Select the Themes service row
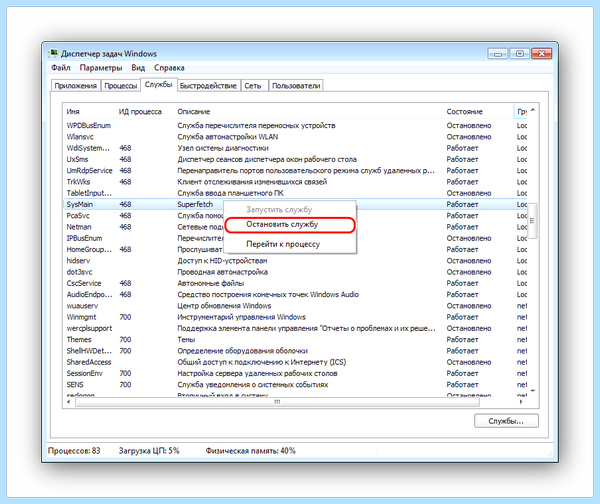This screenshot has height=504, width=600. click(295, 339)
